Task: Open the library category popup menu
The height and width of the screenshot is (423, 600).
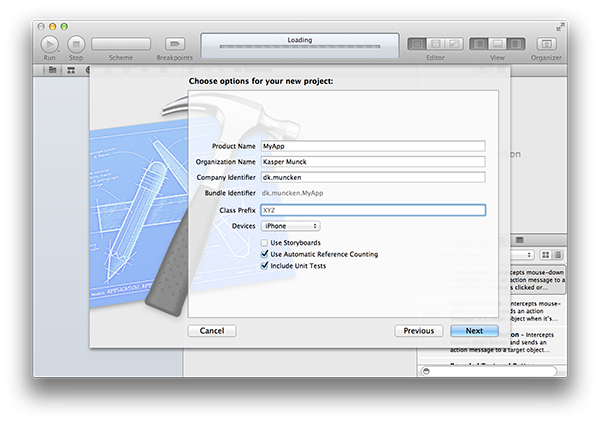Action: click(521, 255)
